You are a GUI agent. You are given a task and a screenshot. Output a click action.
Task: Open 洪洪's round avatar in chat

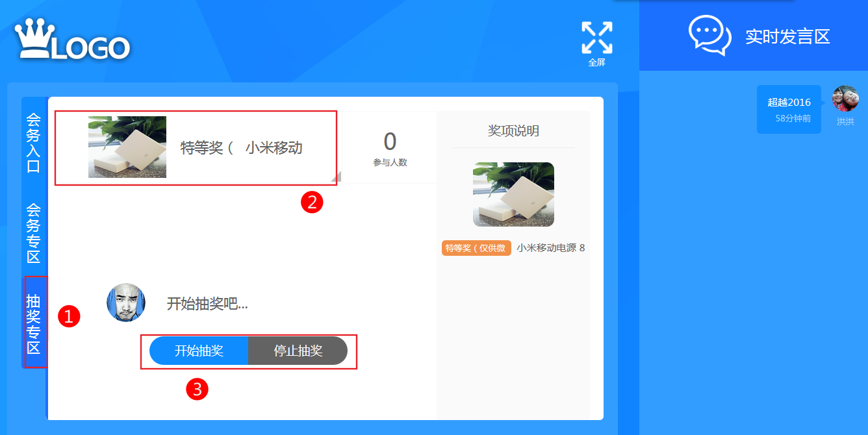coord(845,99)
